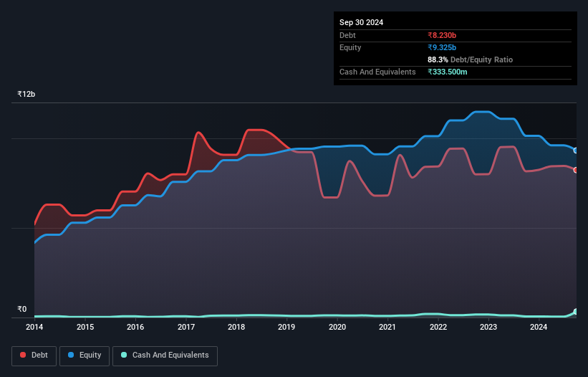Click the 88.3% Debt/Equity Ratio text
588x377 pixels.
[x=471, y=59]
